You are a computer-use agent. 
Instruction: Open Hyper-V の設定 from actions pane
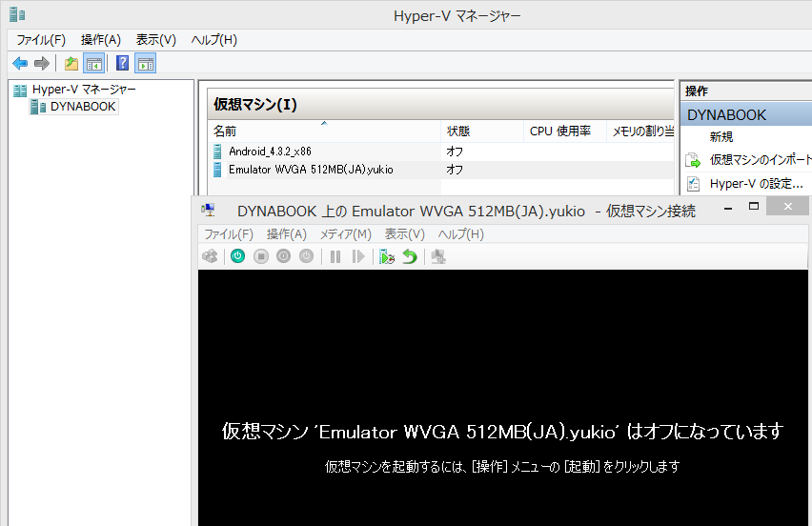pos(757,183)
